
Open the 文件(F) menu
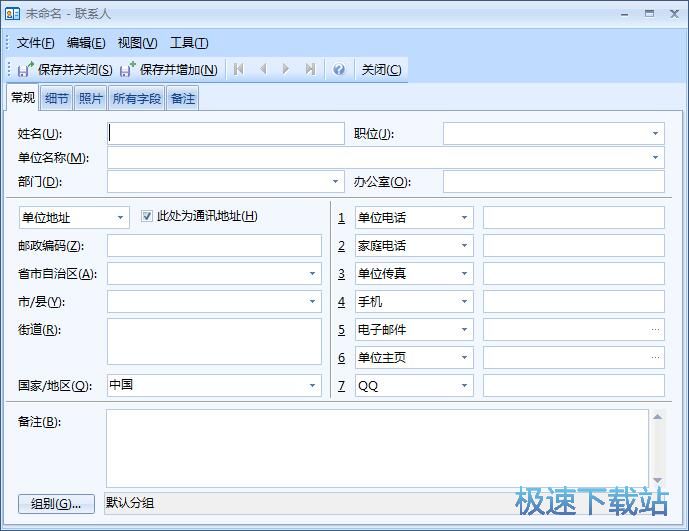pos(36,43)
